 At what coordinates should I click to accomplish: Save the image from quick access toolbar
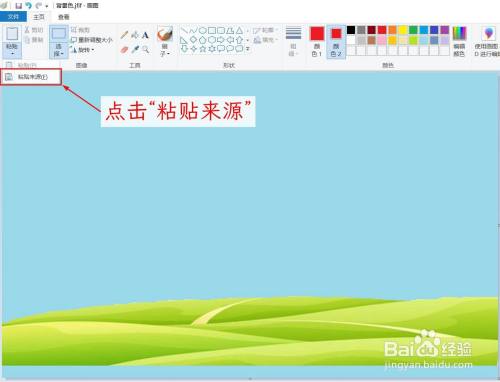(19, 6)
